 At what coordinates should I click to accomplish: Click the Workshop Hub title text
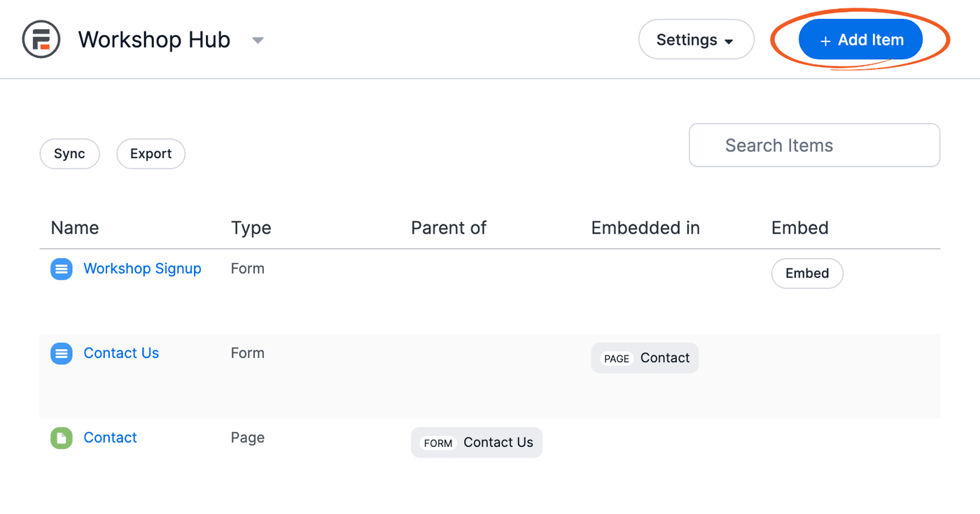tap(154, 40)
